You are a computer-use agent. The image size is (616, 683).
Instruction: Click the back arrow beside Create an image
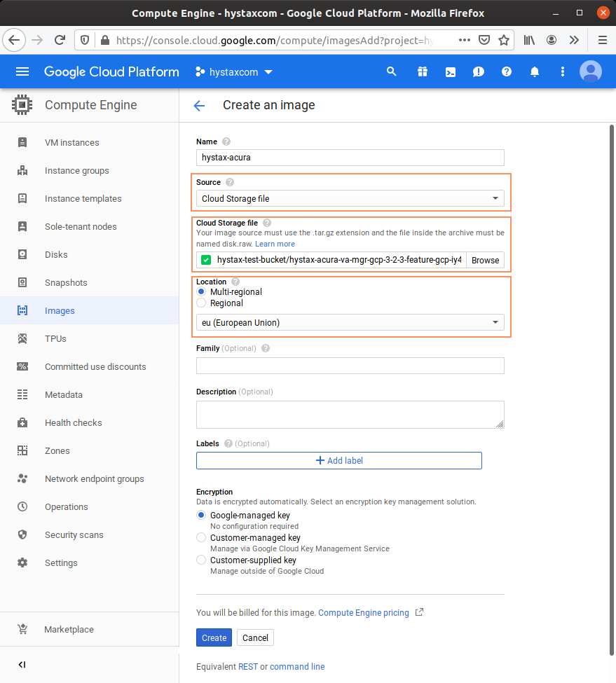(199, 106)
